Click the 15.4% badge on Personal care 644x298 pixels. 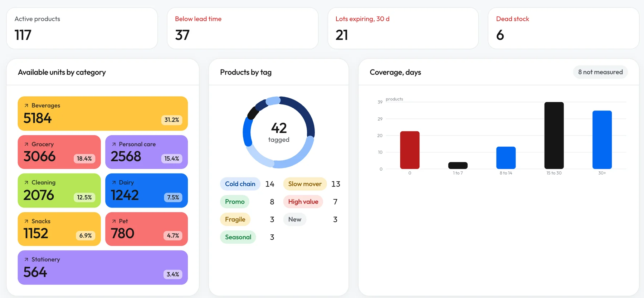pyautogui.click(x=172, y=158)
